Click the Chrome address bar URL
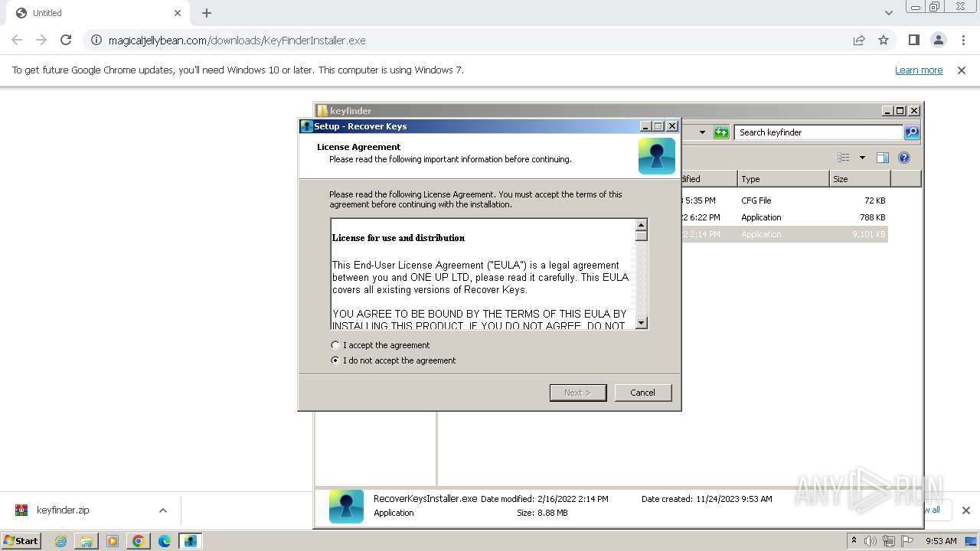Screen dimensions: 980x551 click(x=237, y=41)
